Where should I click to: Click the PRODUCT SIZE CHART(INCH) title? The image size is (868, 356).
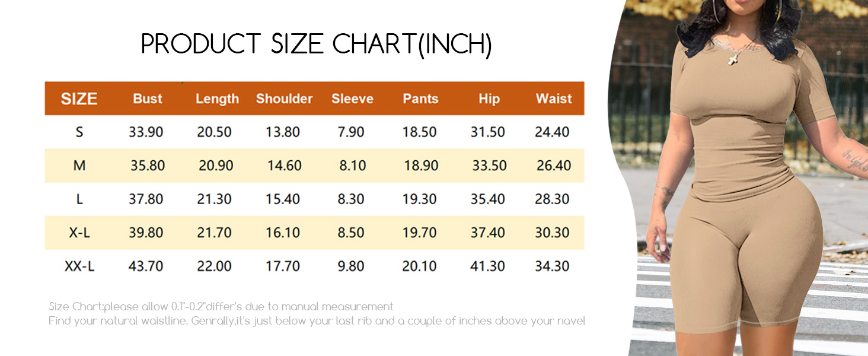317,44
